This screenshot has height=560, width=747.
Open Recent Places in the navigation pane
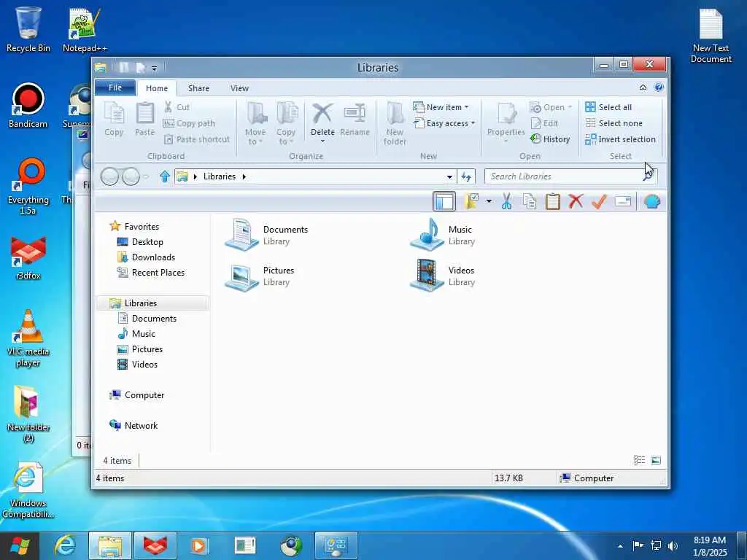click(151, 273)
